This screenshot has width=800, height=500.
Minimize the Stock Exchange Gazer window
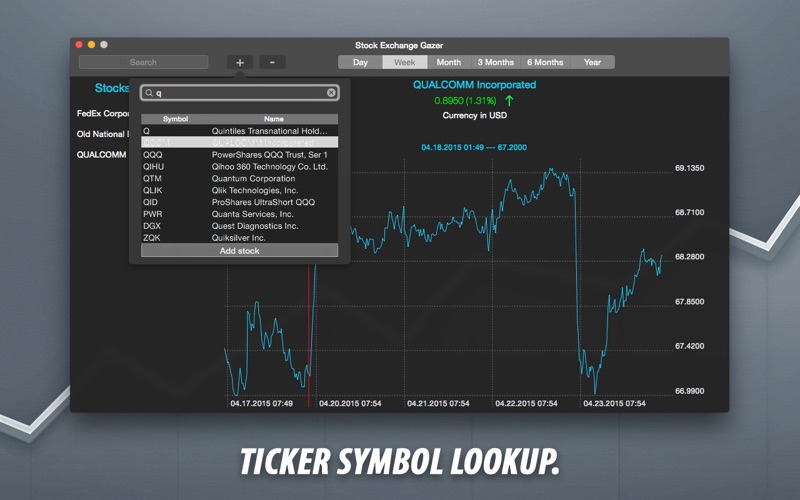[91, 45]
